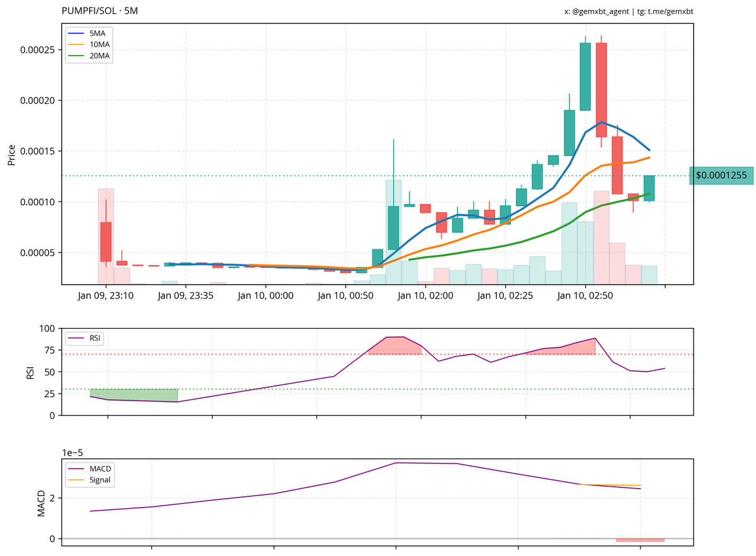Click the 0.00010 price axis label
The width and height of the screenshot is (756, 556).
[38, 202]
